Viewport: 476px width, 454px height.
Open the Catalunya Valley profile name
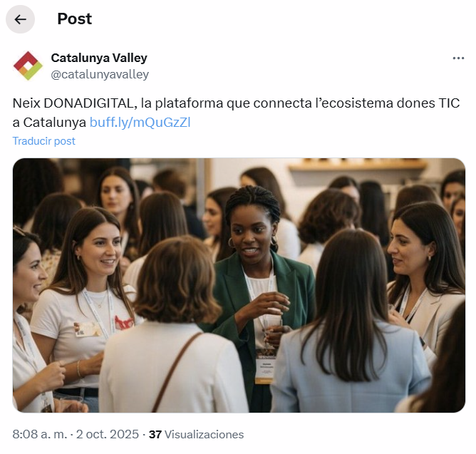tap(99, 58)
